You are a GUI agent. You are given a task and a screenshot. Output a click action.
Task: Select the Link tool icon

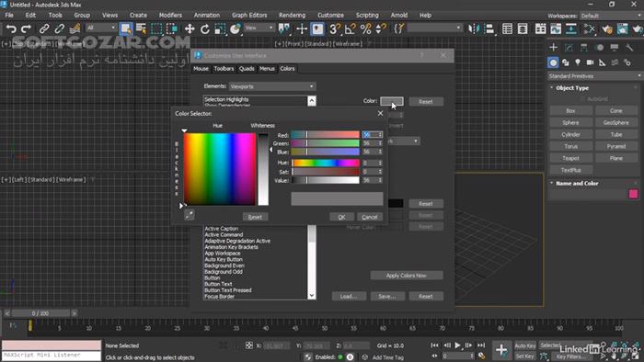[x=44, y=28]
